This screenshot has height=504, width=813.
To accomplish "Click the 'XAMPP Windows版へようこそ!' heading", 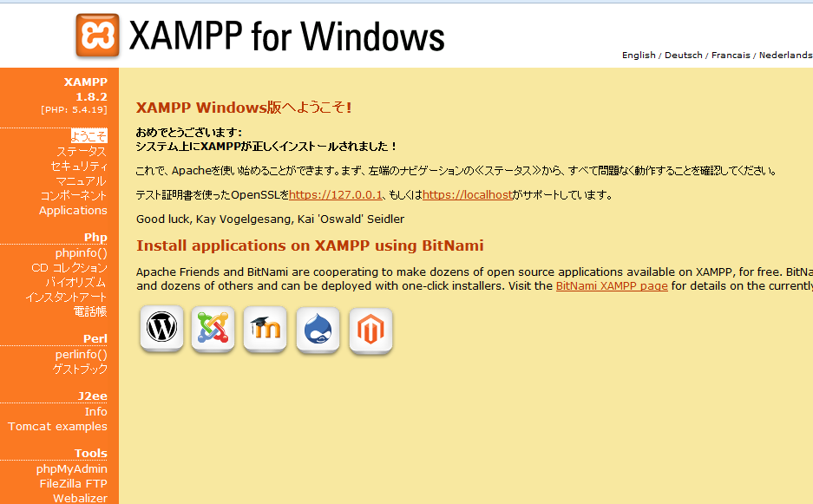I will click(x=244, y=108).
